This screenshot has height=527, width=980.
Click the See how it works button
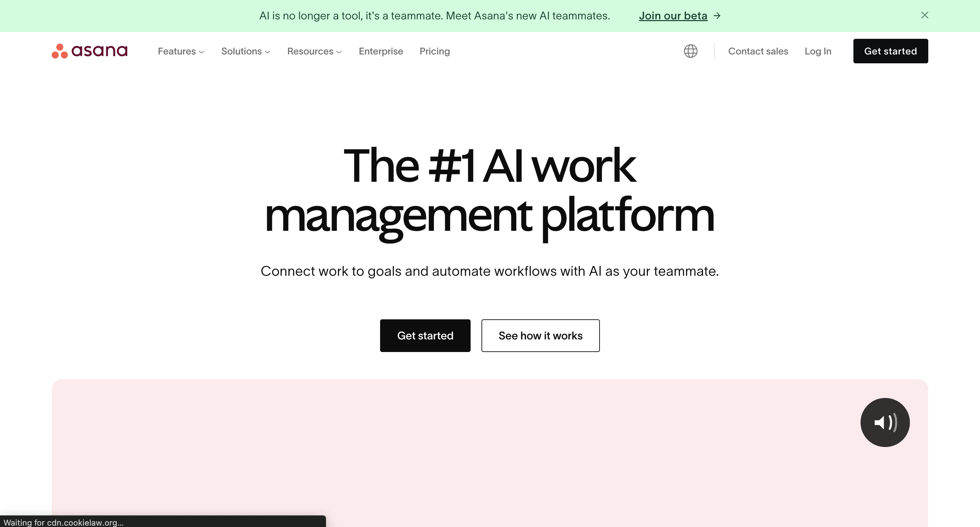pos(540,336)
